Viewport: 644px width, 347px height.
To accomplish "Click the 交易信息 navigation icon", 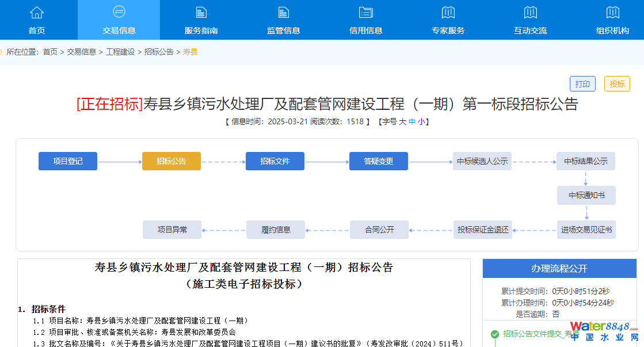I will (x=119, y=12).
